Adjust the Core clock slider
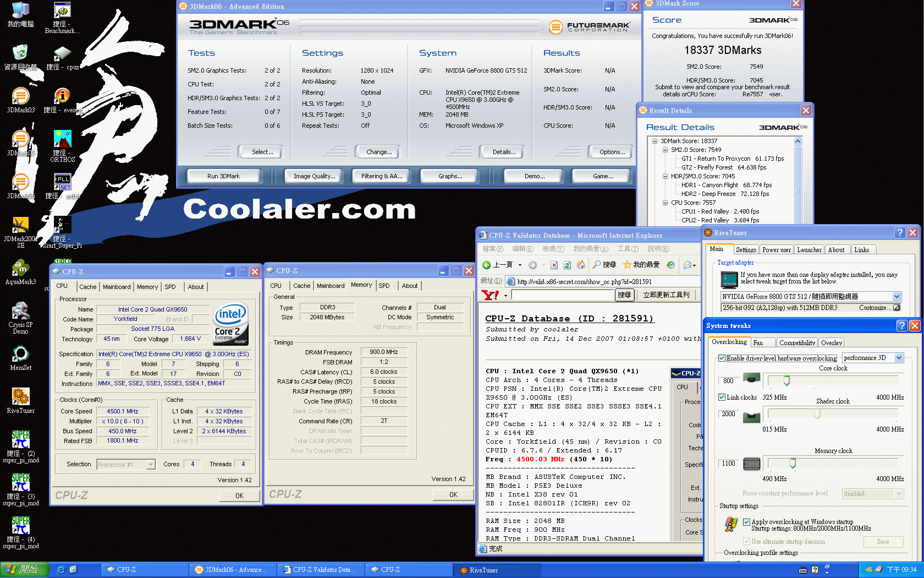 pos(787,380)
